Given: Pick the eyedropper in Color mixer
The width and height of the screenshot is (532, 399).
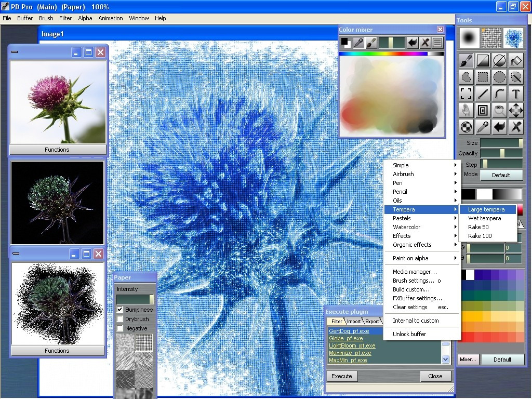Looking at the screenshot, I should click(x=358, y=43).
